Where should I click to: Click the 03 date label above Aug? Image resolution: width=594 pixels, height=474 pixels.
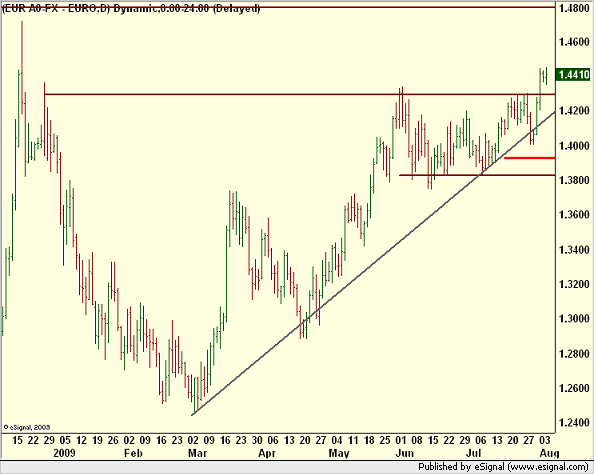tap(544, 441)
